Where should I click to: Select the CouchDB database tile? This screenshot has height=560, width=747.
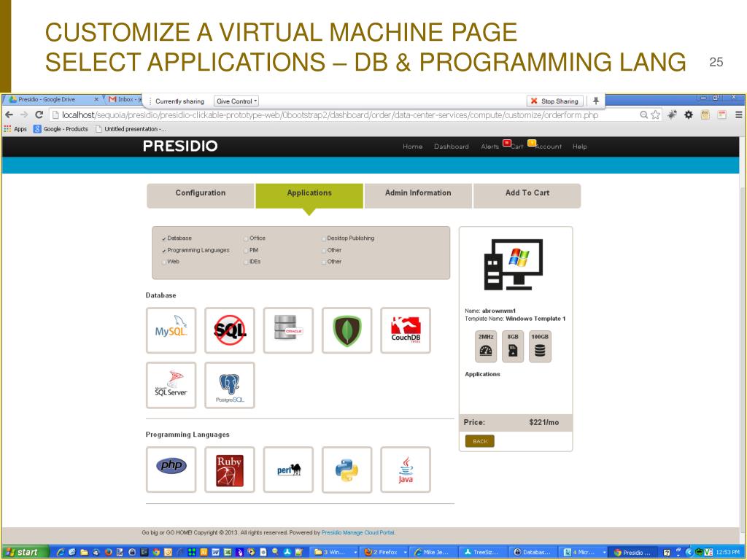click(406, 330)
